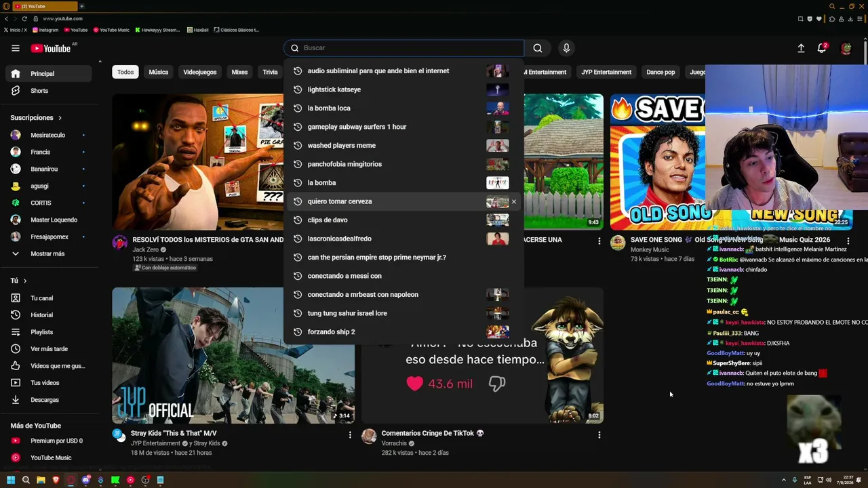
Task: Select the Todos filter chip
Action: coord(125,72)
